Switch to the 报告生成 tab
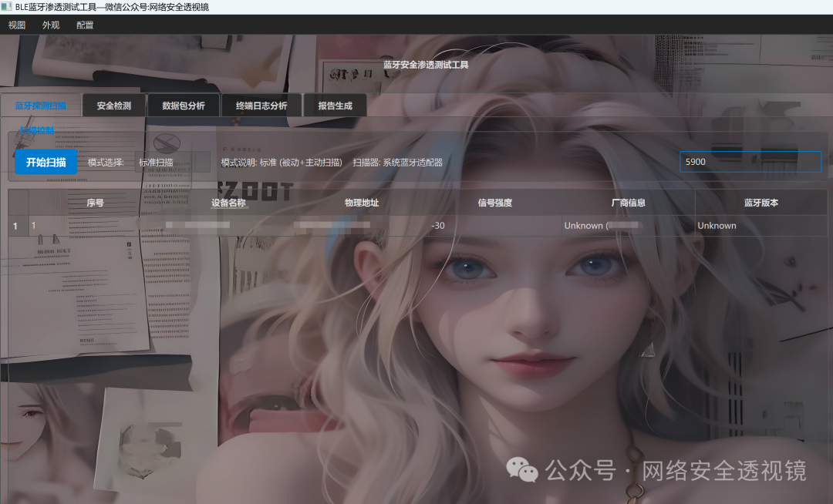The height and width of the screenshot is (504, 833). pos(335,106)
